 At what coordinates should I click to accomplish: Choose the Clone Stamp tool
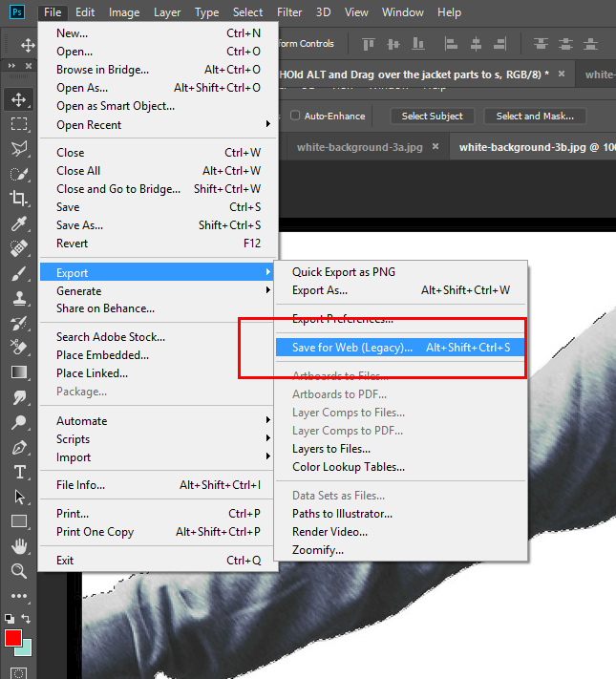click(18, 298)
